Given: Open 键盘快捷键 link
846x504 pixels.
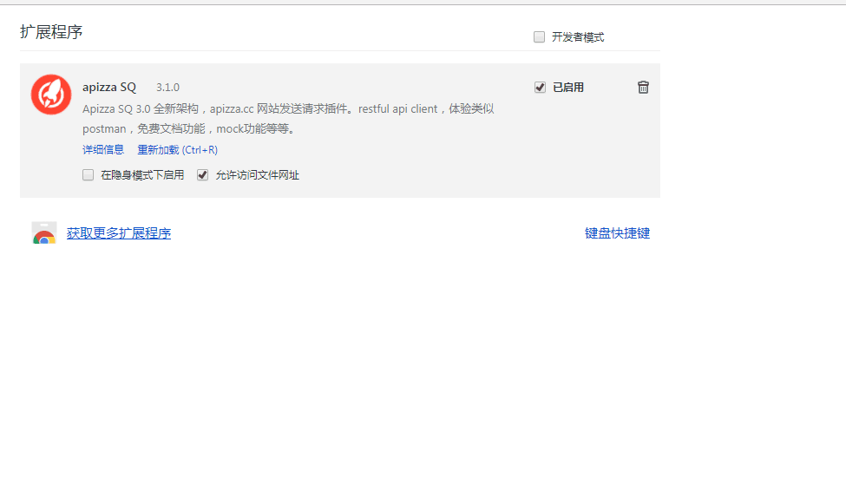Looking at the screenshot, I should [x=617, y=233].
